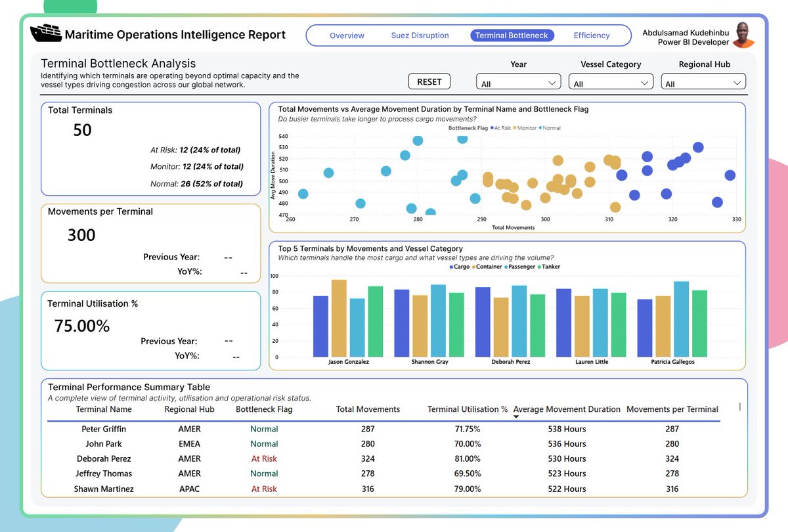Click the 81.00% utilisation cell
Viewport: 788px width, 532px height.
[468, 459]
